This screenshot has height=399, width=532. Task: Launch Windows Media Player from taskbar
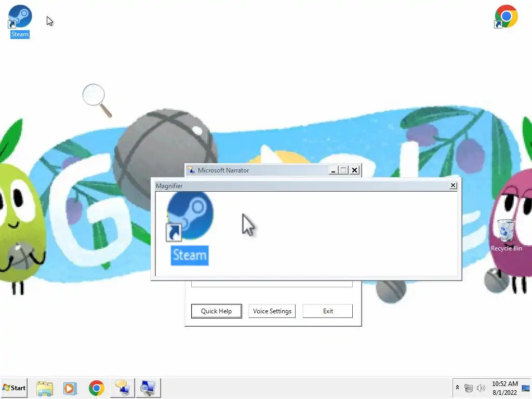click(x=70, y=388)
